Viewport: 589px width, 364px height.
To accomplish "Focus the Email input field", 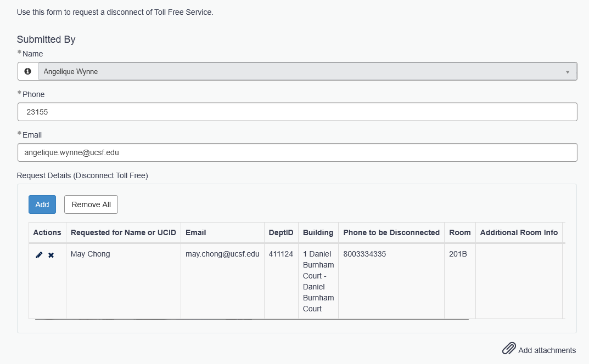I will coord(297,152).
